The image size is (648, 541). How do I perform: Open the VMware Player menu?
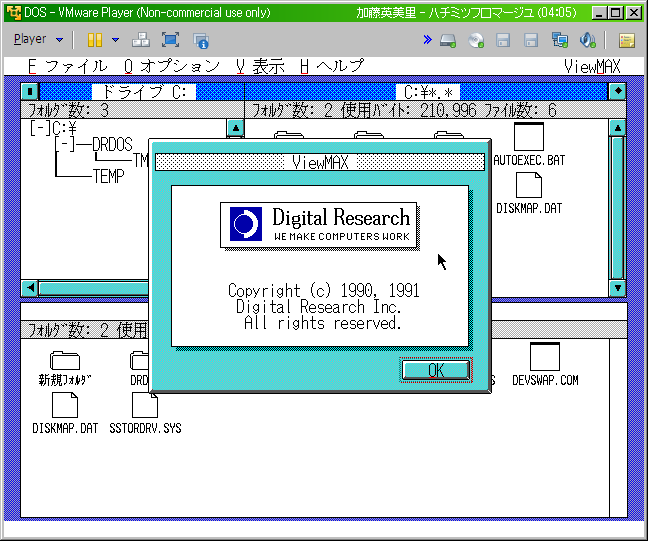[38, 39]
